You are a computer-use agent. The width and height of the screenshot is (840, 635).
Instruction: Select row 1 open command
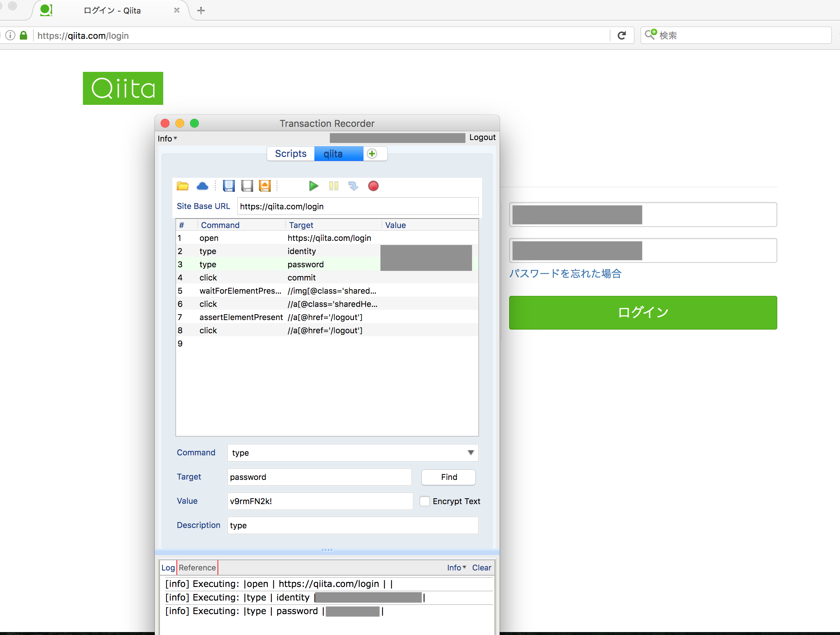pos(327,238)
